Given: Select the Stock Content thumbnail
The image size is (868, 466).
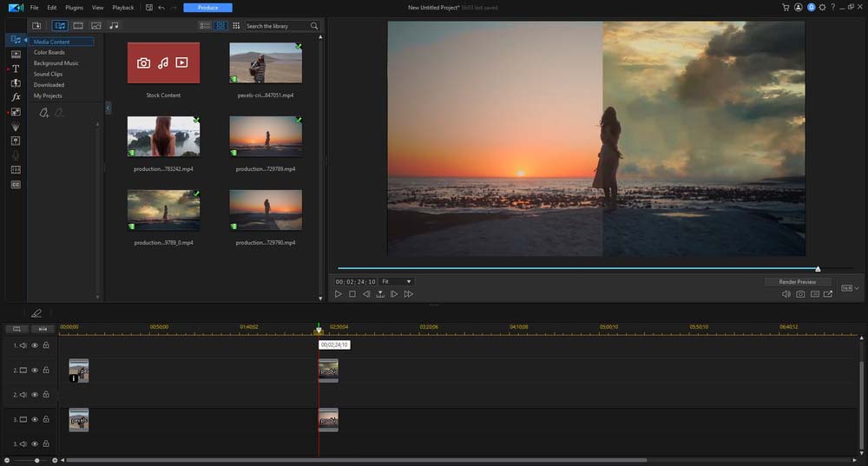Looking at the screenshot, I should (x=163, y=63).
